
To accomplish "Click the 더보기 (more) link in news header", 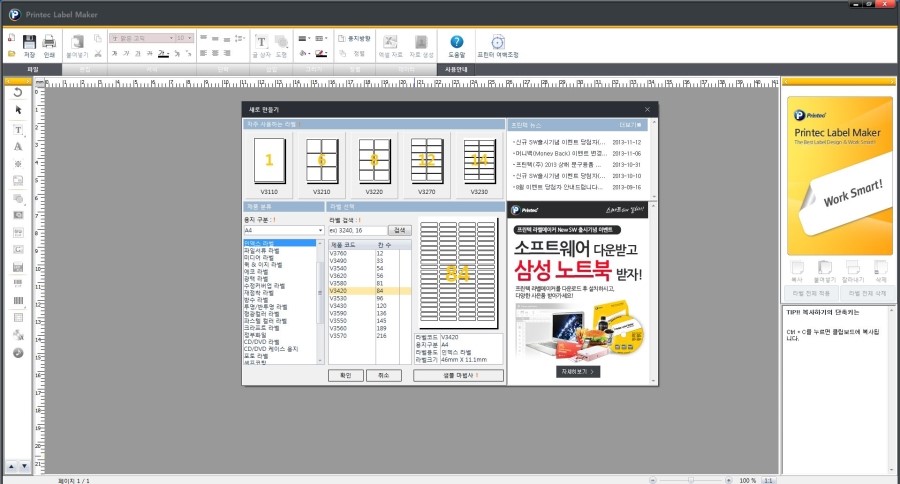I will 630,125.
